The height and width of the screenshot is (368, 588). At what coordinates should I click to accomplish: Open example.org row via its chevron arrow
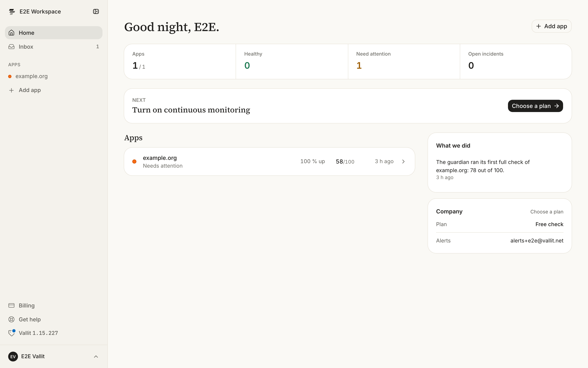click(403, 162)
